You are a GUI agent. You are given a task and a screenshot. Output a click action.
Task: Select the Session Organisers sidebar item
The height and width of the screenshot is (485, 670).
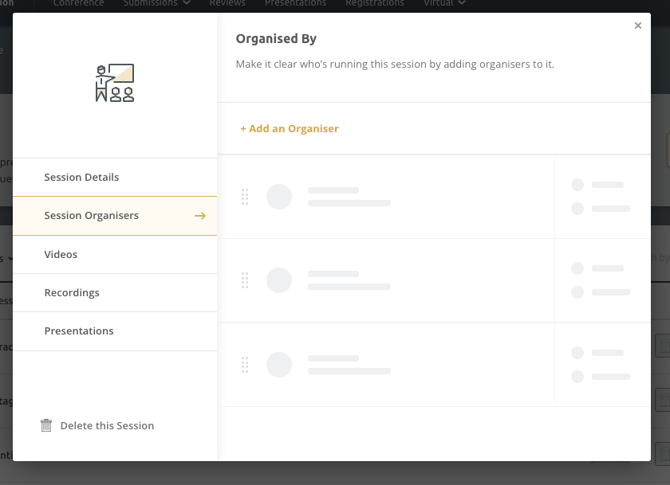click(92, 215)
